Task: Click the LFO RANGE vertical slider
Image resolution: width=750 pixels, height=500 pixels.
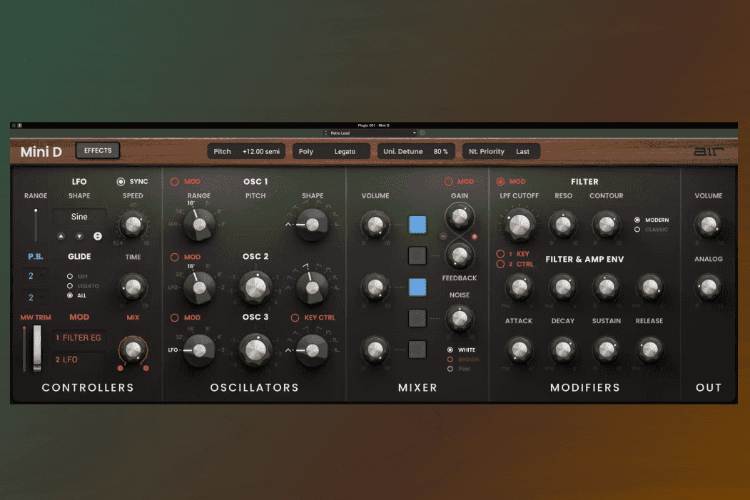Action: click(35, 225)
